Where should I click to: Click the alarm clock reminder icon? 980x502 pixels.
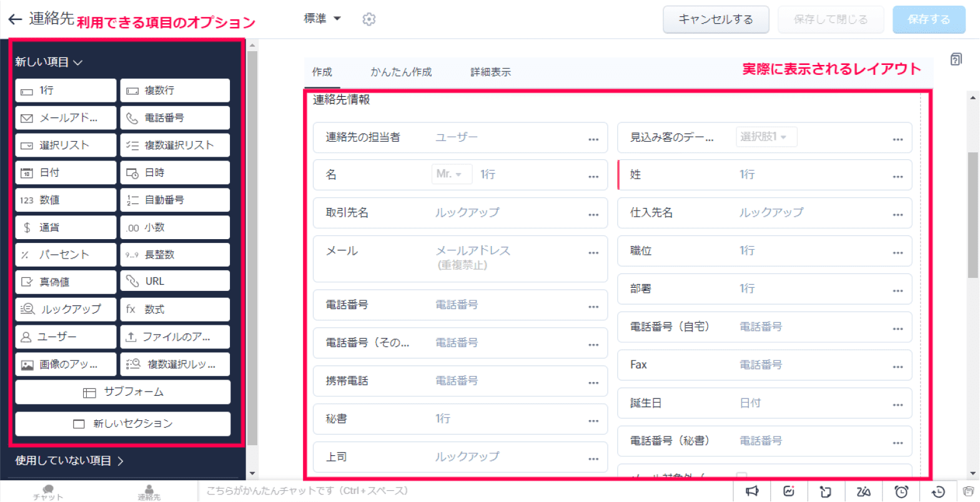[901, 491]
